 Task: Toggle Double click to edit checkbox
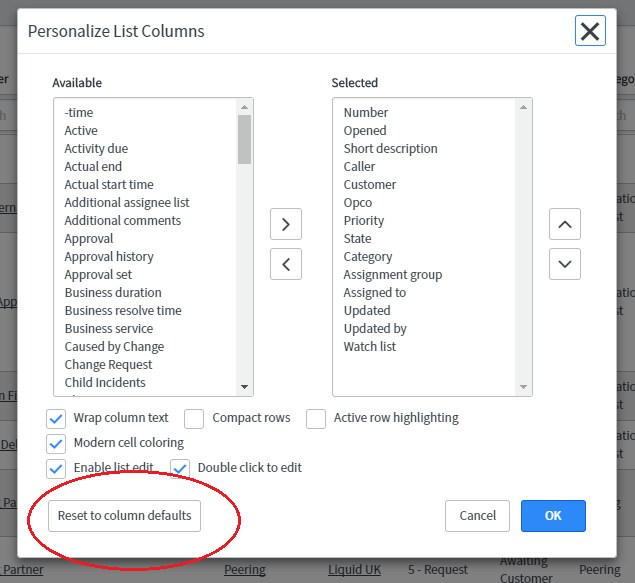180,469
